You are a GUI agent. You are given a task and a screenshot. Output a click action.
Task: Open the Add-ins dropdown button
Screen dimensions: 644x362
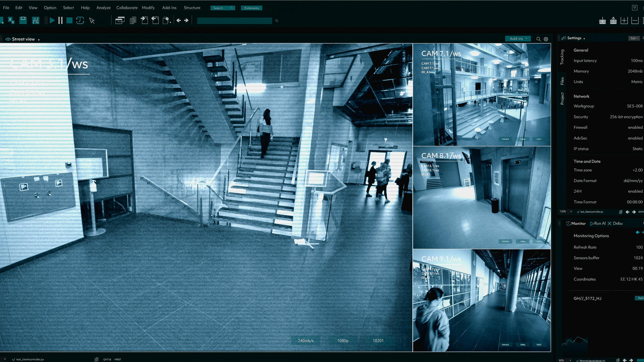(x=518, y=39)
